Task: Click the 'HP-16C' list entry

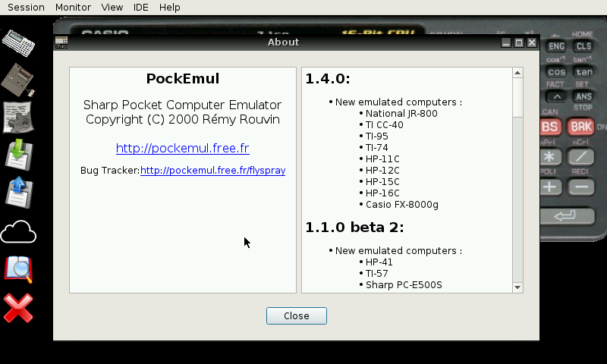Action: click(382, 193)
